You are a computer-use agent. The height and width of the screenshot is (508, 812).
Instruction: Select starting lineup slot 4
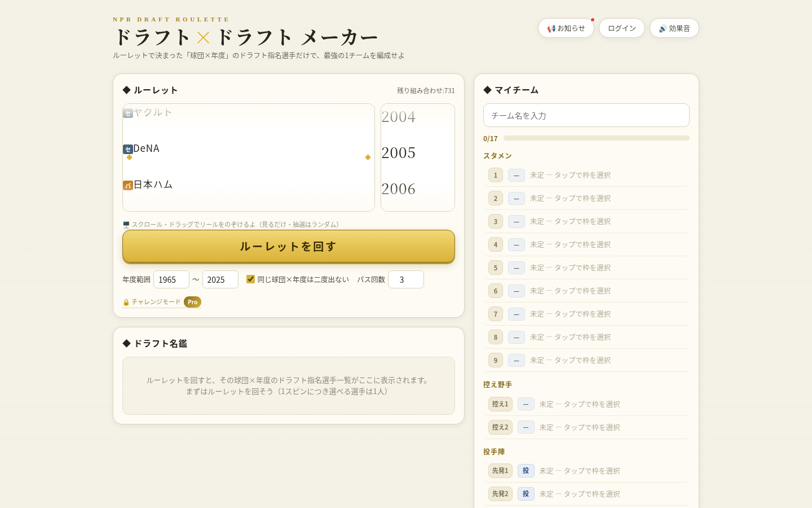pos(586,244)
